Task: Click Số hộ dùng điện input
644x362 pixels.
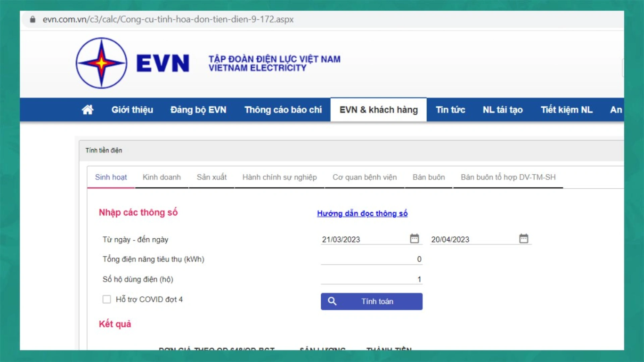Action: [372, 279]
